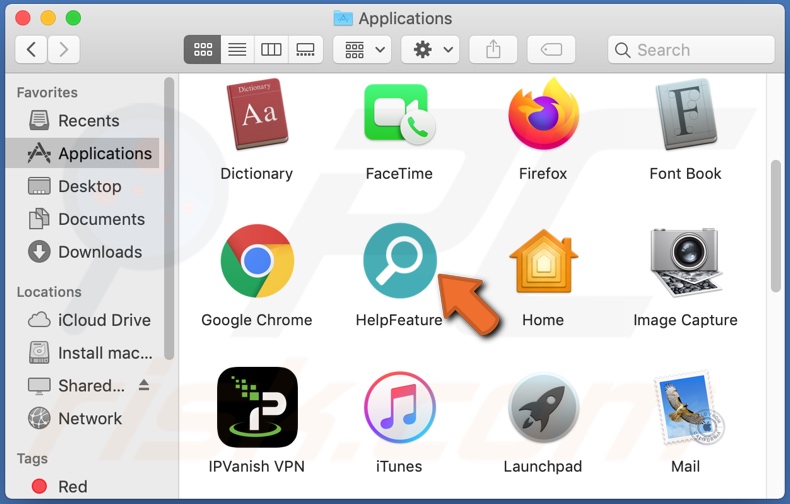Select Applications in the sidebar

tap(83, 153)
